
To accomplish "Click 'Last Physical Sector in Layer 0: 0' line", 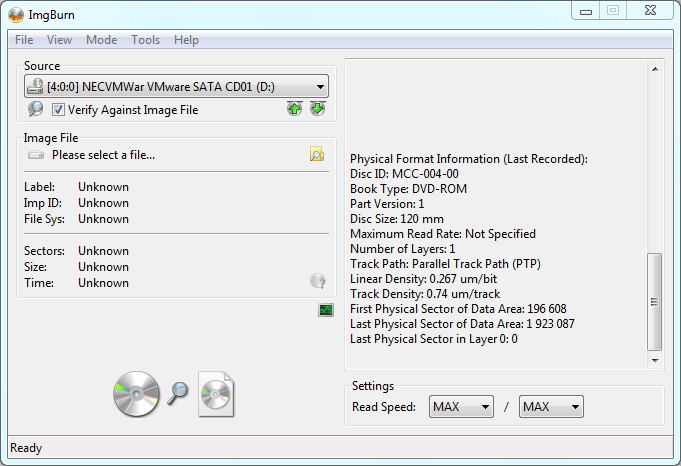I will tap(434, 339).
